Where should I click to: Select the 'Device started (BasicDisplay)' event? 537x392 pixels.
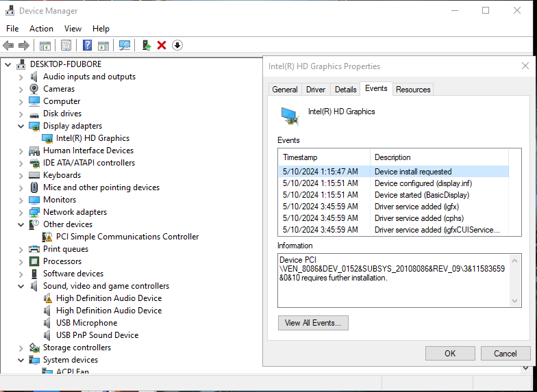tap(394, 195)
